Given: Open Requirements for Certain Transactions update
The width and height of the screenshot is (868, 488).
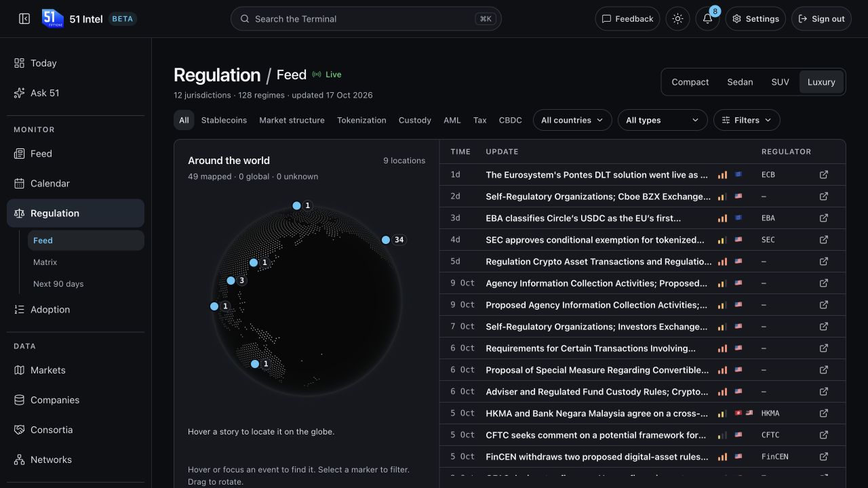Looking at the screenshot, I should 591,348.
